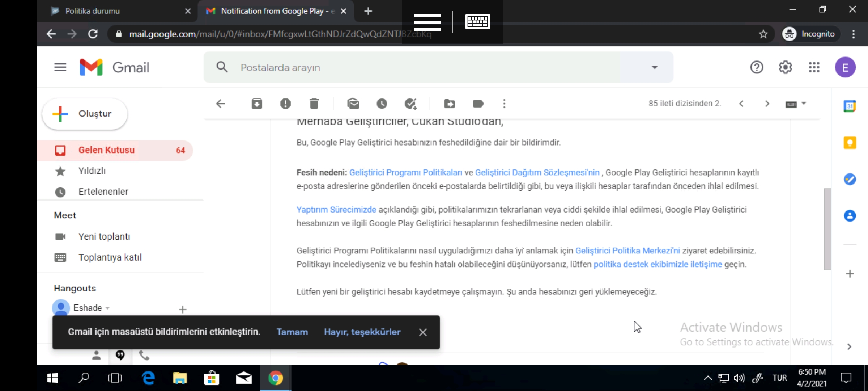Open the Windows action center

click(846, 378)
